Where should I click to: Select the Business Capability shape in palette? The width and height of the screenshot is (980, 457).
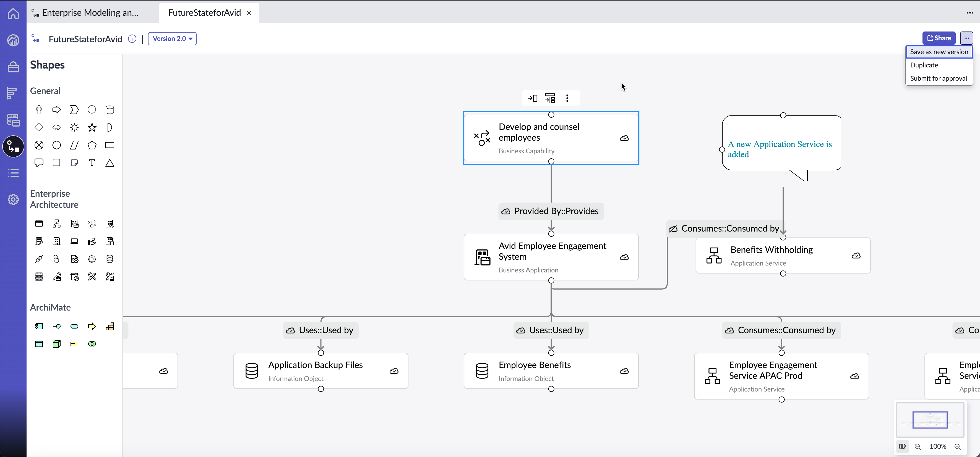[92, 224]
